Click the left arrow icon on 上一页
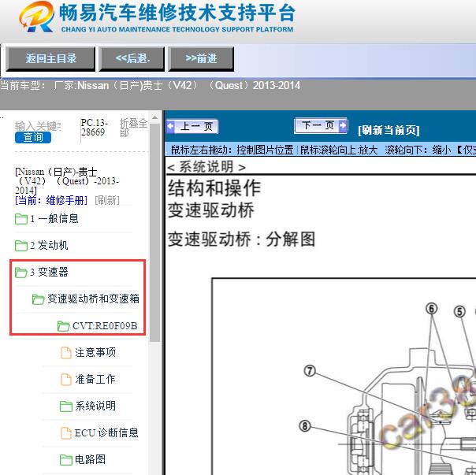The height and width of the screenshot is (475, 476). [x=170, y=126]
